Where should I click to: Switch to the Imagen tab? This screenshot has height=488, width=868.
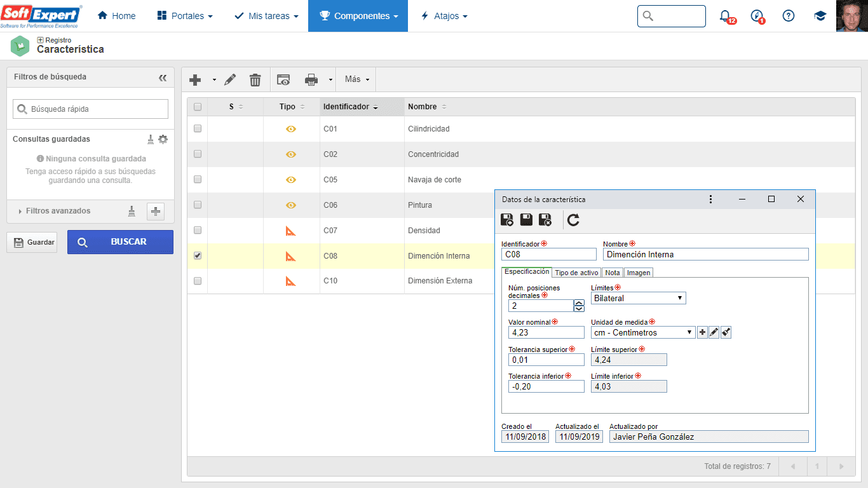coord(639,273)
